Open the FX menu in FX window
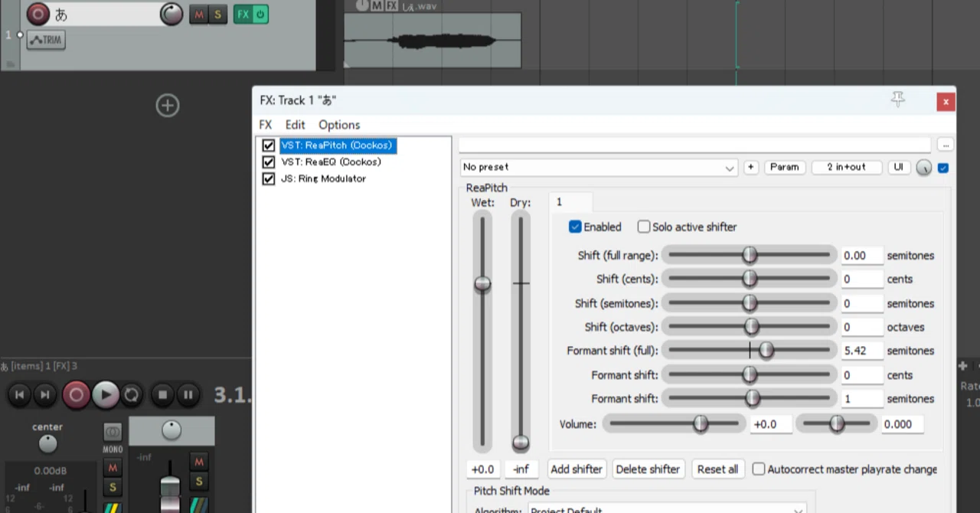This screenshot has width=980, height=513. point(265,125)
